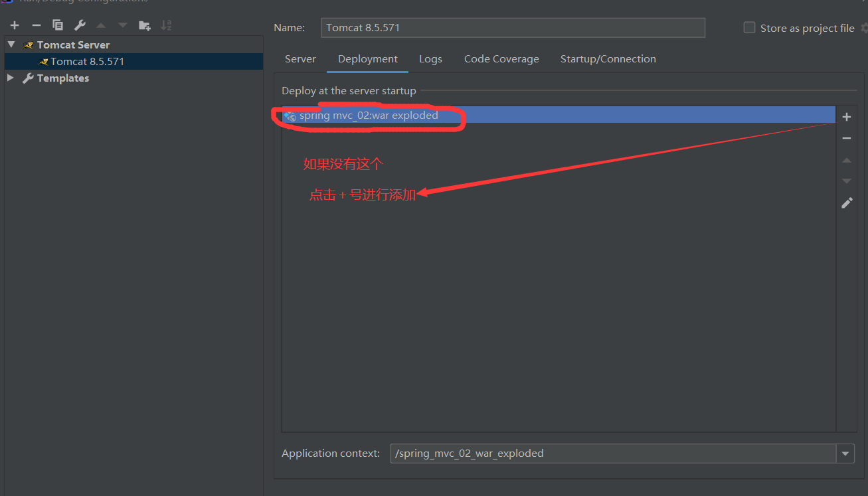Move configuration down in left toolbar
Viewport: 868px width, 496px height.
(123, 25)
